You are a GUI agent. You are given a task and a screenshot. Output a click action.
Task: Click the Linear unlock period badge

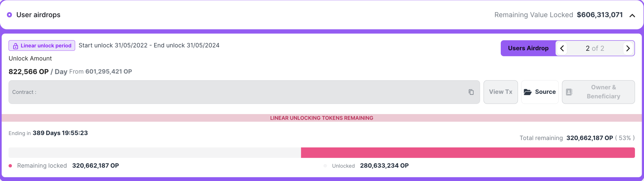coord(42,46)
